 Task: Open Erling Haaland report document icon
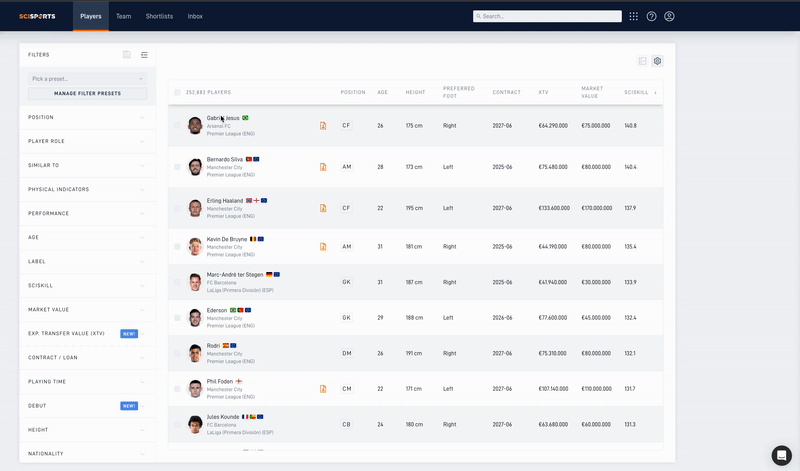coord(323,208)
